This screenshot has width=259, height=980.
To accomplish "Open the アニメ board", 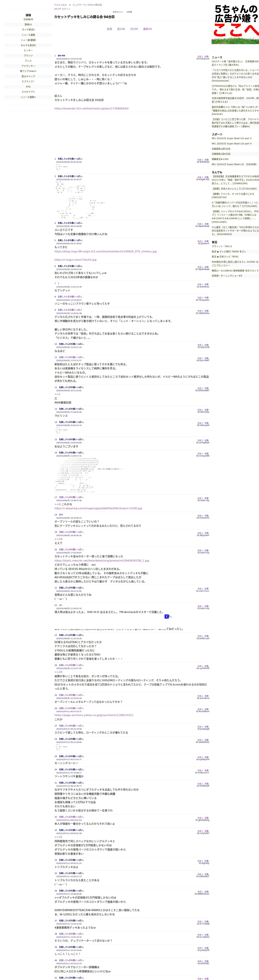I will click(x=28, y=61).
